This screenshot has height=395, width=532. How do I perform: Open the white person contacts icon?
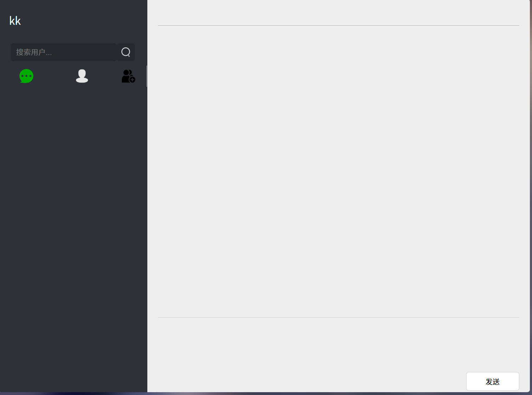tap(82, 76)
